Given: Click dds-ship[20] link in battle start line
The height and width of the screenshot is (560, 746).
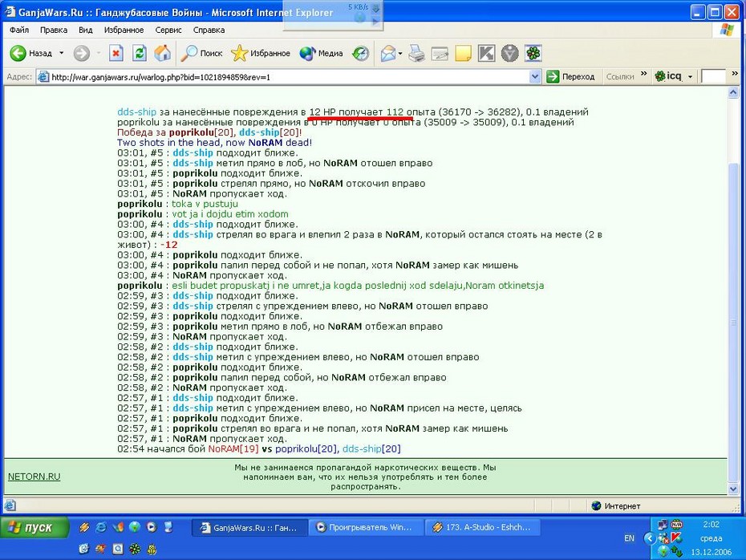Looking at the screenshot, I should coord(371,448).
